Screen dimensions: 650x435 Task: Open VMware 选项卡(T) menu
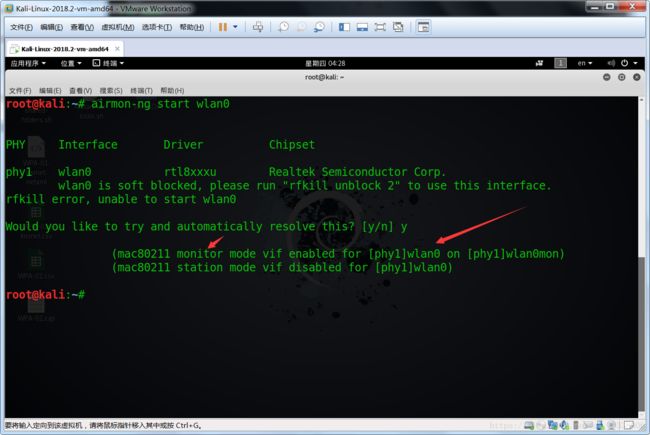click(x=157, y=27)
